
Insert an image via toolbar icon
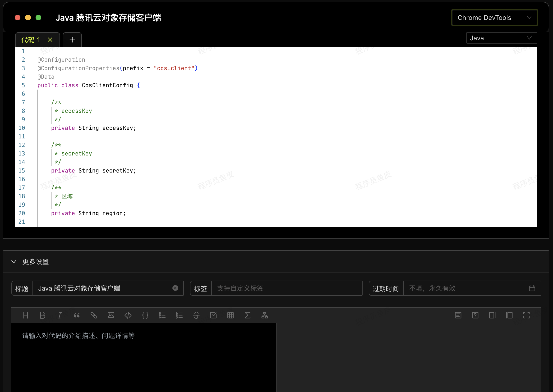pos(111,315)
